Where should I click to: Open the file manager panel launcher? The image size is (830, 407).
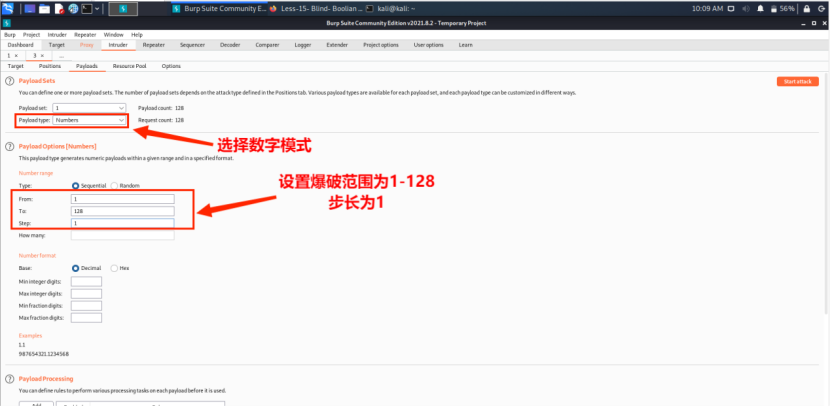coord(44,8)
